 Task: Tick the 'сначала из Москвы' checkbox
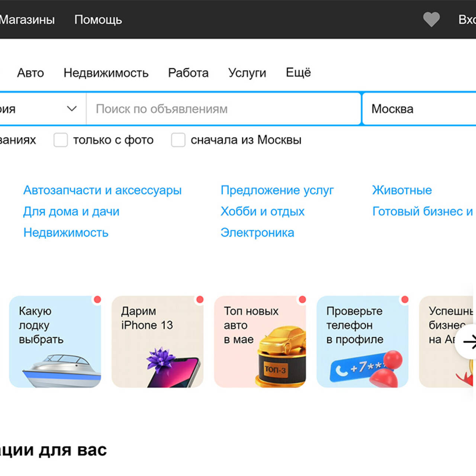click(x=178, y=140)
